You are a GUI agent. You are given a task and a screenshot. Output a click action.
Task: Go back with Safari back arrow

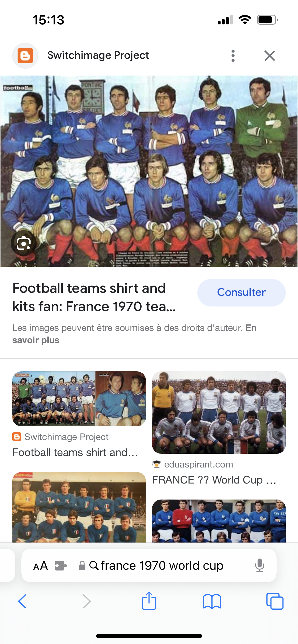coord(22,601)
